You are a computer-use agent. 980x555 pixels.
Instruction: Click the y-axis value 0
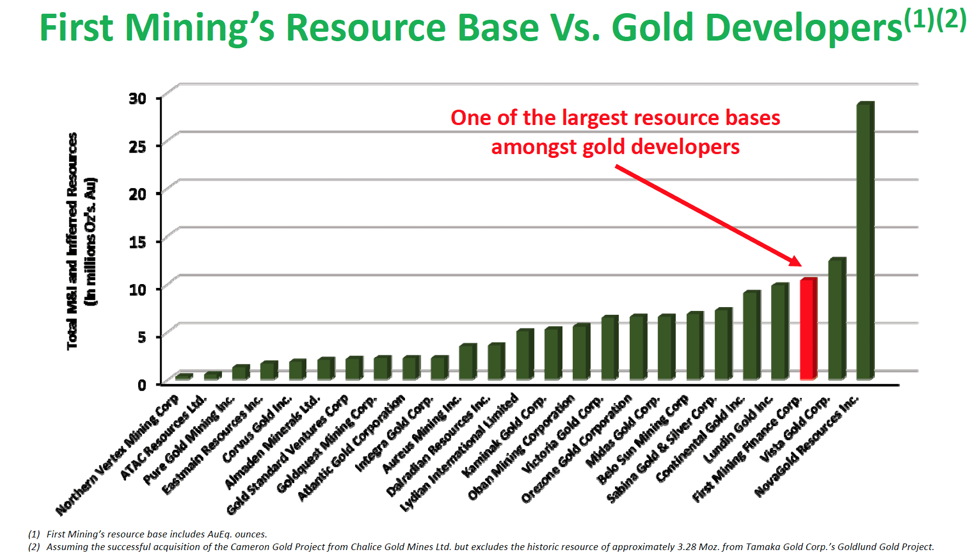coord(142,385)
